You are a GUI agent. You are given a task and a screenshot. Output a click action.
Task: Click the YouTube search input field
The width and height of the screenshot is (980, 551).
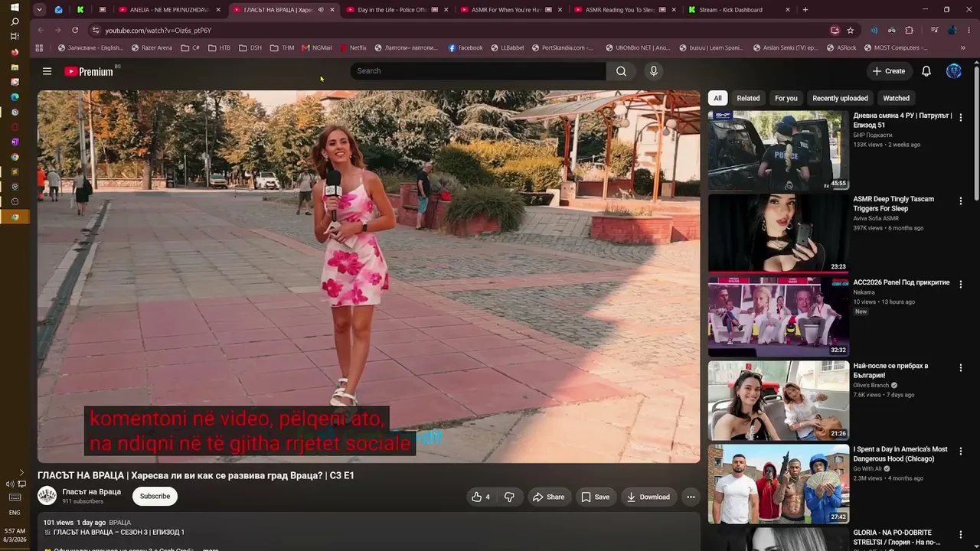point(478,71)
